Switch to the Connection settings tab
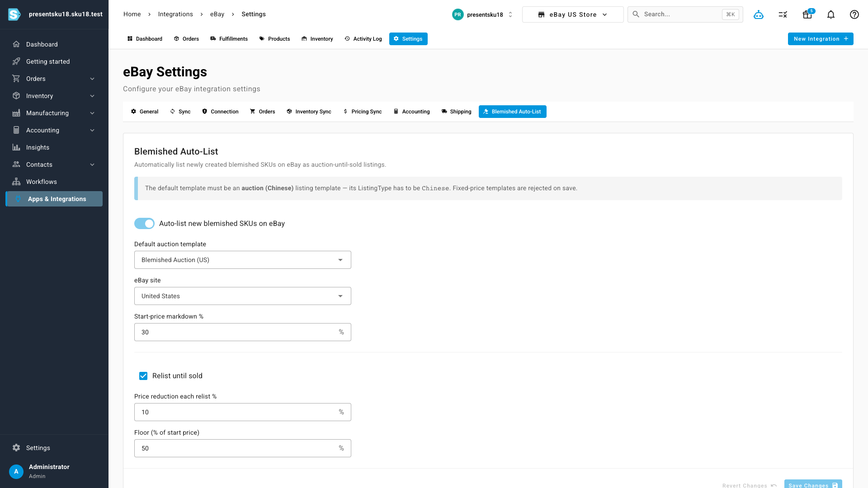The height and width of the screenshot is (488, 868). click(x=220, y=112)
